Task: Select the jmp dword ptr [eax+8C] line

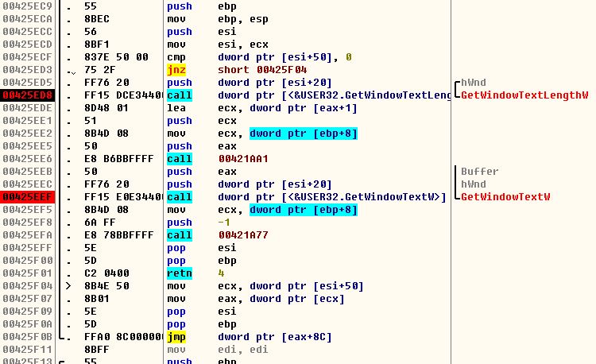Action: coord(249,337)
